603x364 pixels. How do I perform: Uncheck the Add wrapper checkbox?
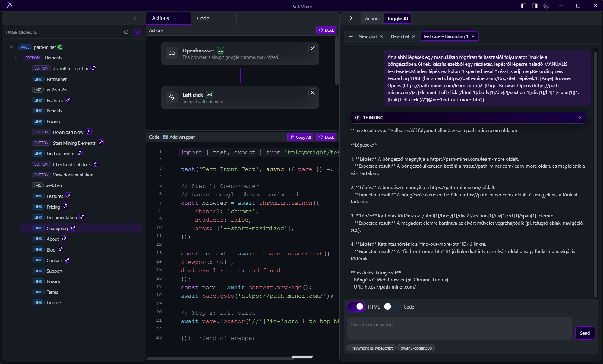pyautogui.click(x=165, y=137)
